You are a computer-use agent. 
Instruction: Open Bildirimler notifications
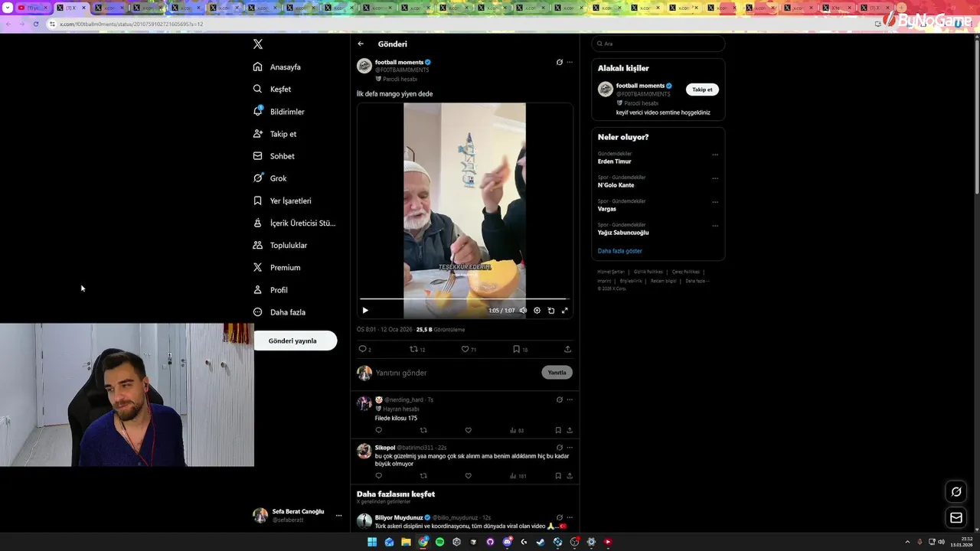pyautogui.click(x=279, y=112)
